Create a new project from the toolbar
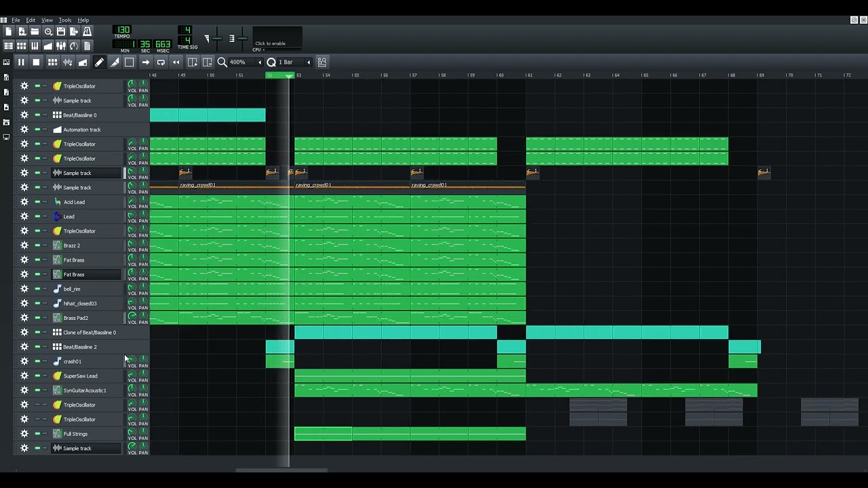This screenshot has width=868, height=488. [x=8, y=31]
